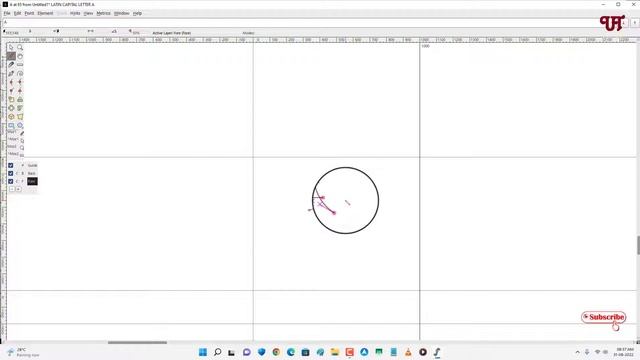The height and width of the screenshot is (360, 640).
Task: Add new layer with plus button
Action: coord(18,189)
